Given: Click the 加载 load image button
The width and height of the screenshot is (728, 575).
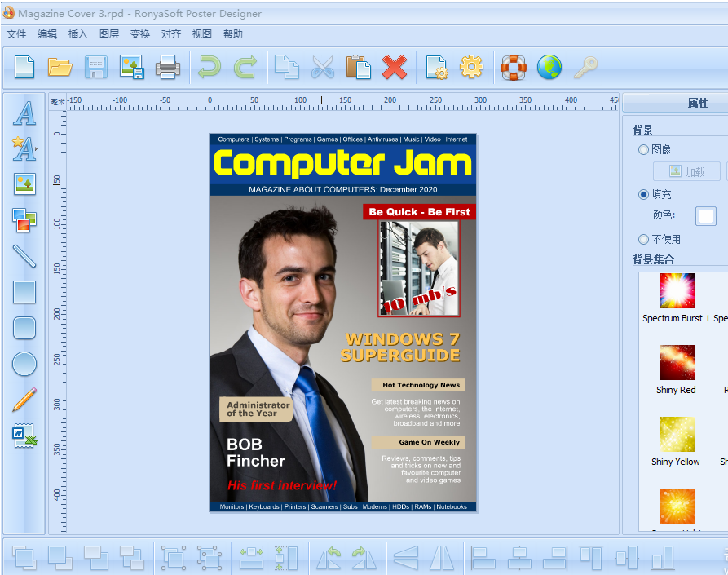Looking at the screenshot, I should pos(686,172).
